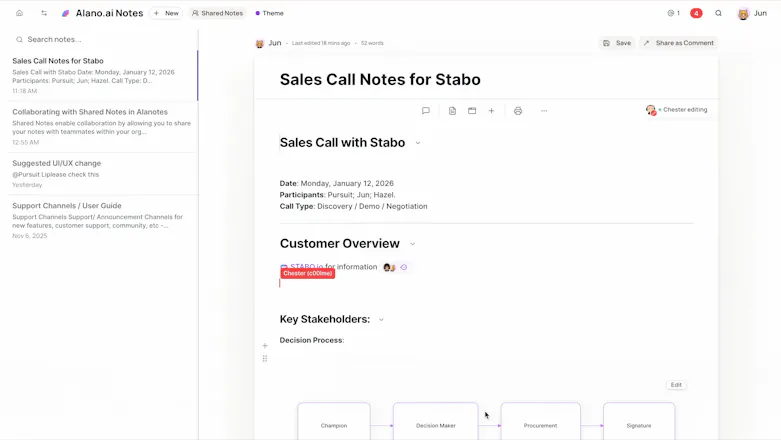
Task: Click Participants: Pursuit; Jun; Hazel. line
Action: [x=337, y=195]
